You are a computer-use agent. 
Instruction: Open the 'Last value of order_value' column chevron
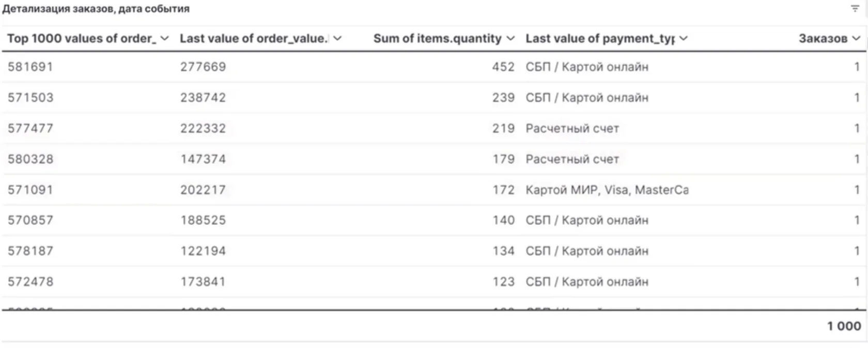pos(337,39)
